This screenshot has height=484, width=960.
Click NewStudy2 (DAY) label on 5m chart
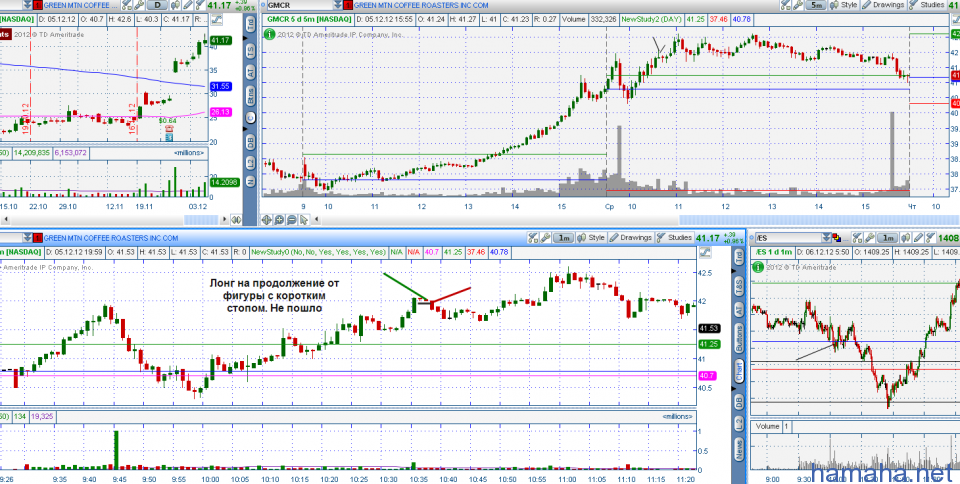click(651, 19)
